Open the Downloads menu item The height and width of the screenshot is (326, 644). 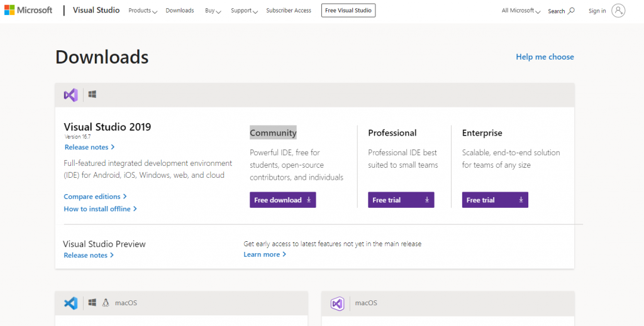180,11
